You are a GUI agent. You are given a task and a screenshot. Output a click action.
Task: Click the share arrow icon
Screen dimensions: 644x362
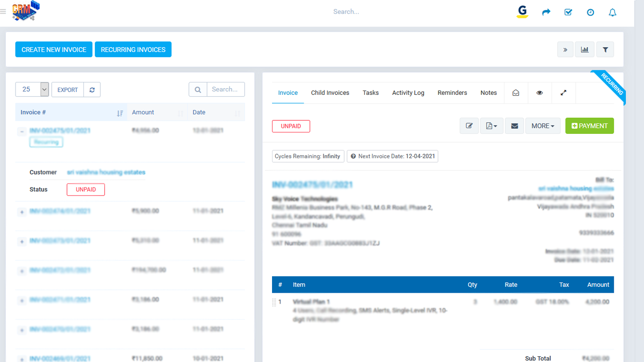tap(546, 12)
